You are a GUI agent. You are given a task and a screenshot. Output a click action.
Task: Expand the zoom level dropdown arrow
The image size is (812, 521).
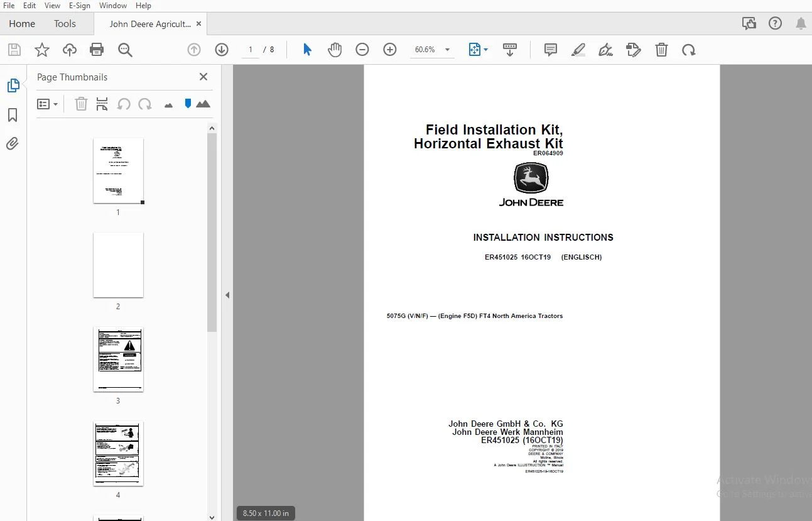[448, 50]
